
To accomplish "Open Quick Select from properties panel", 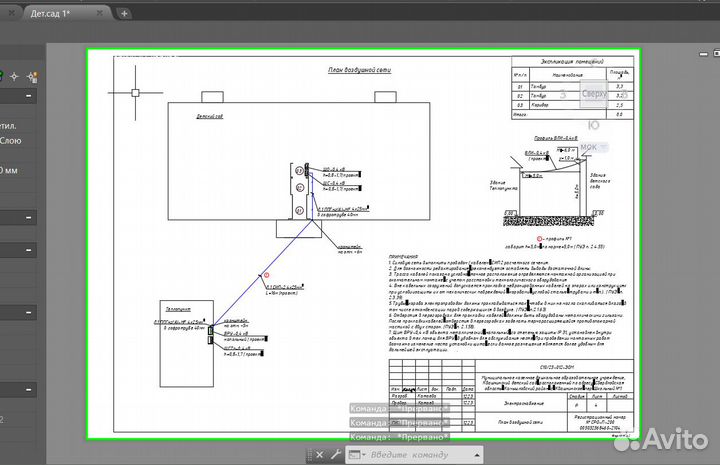I will click(x=32, y=74).
